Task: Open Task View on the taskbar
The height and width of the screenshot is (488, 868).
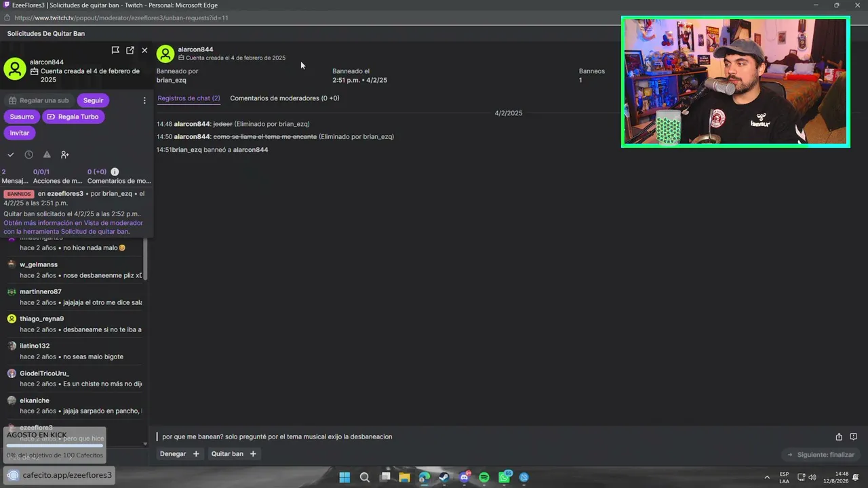Action: (385, 477)
